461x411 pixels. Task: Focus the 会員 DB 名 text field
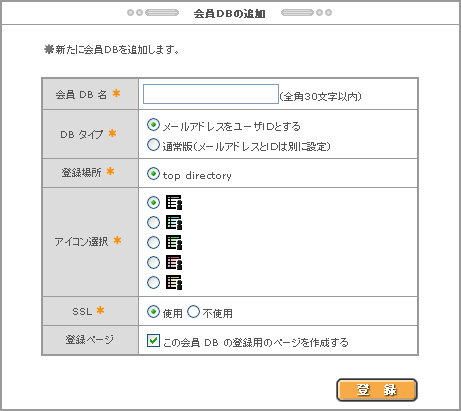tap(211, 94)
